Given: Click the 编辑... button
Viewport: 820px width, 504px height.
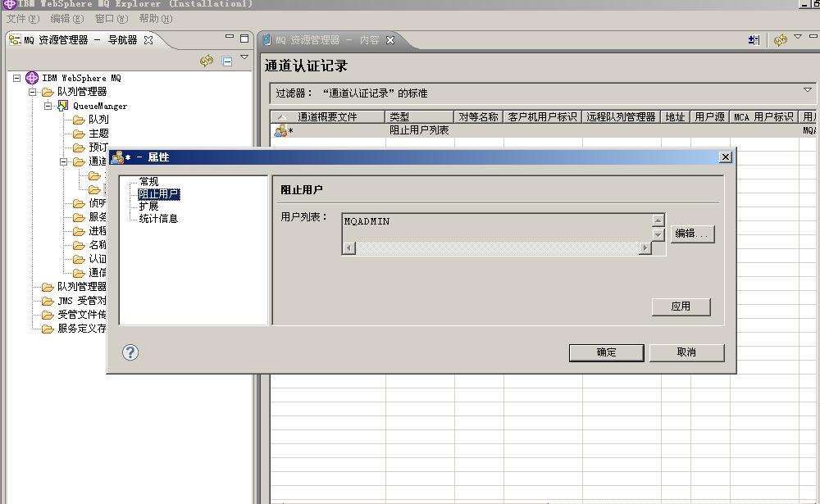Looking at the screenshot, I should [x=692, y=234].
